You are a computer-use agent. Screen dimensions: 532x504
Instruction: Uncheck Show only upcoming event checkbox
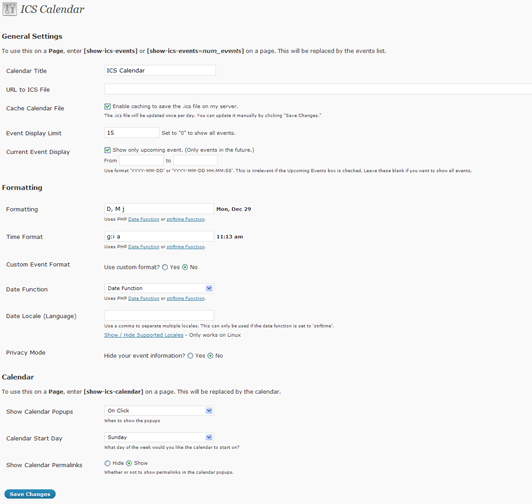[108, 150]
